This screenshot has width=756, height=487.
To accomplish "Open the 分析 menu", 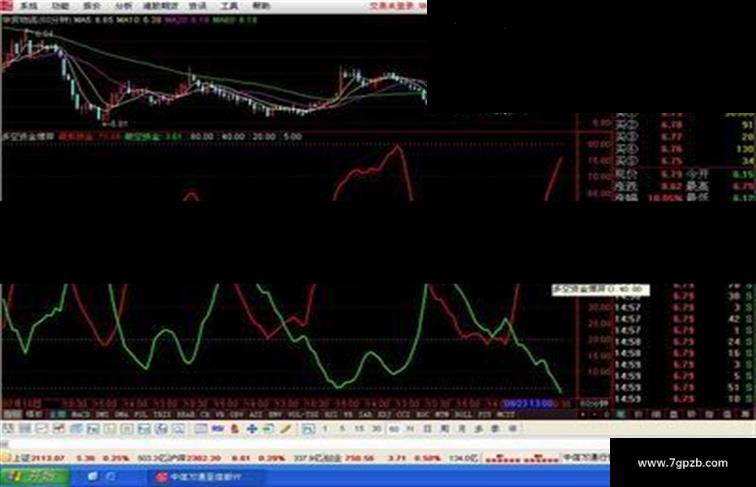I will (123, 6).
